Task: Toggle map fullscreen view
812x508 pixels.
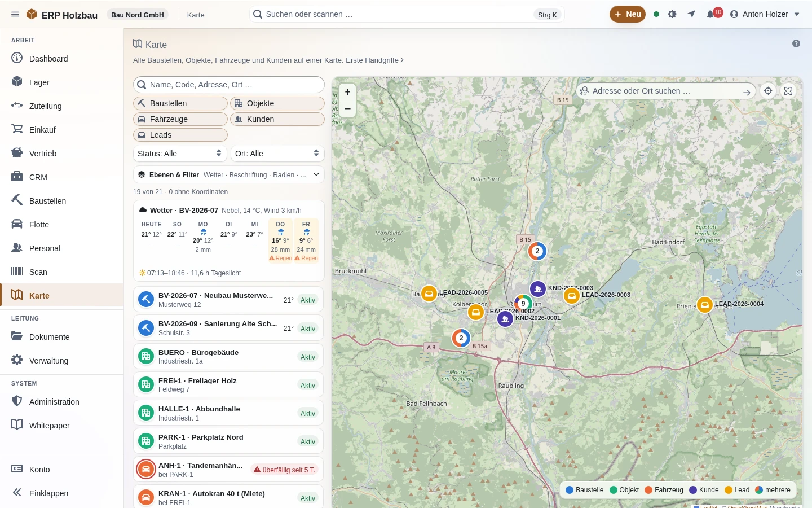Action: pos(788,91)
